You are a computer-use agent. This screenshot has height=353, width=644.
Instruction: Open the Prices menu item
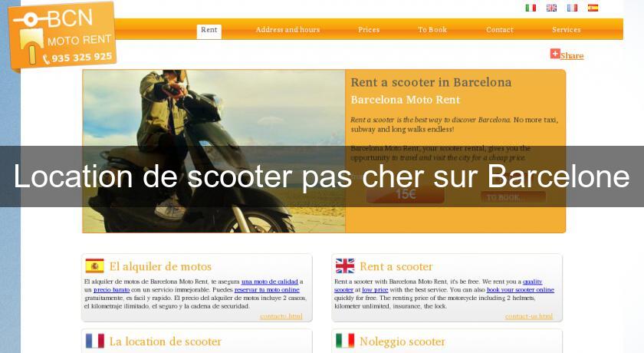click(369, 30)
